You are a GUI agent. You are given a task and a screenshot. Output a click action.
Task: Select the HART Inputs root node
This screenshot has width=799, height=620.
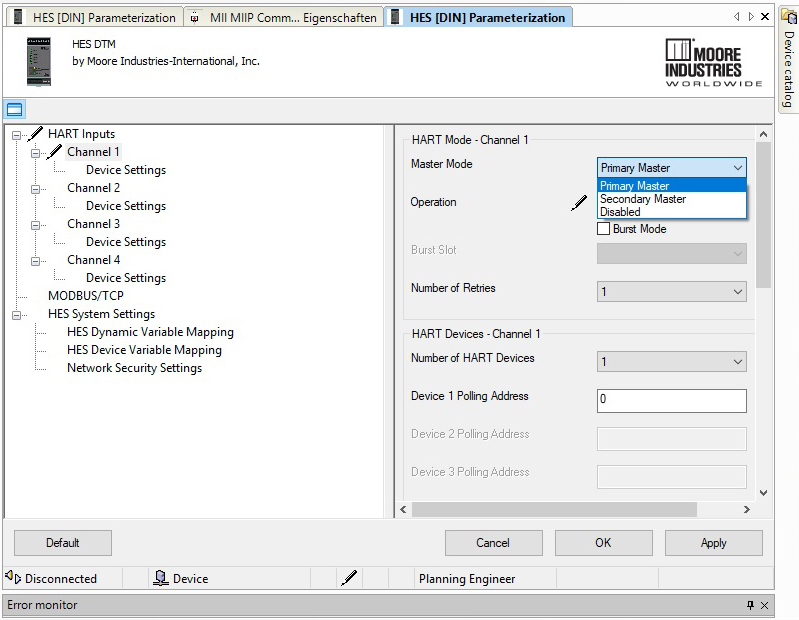point(82,134)
